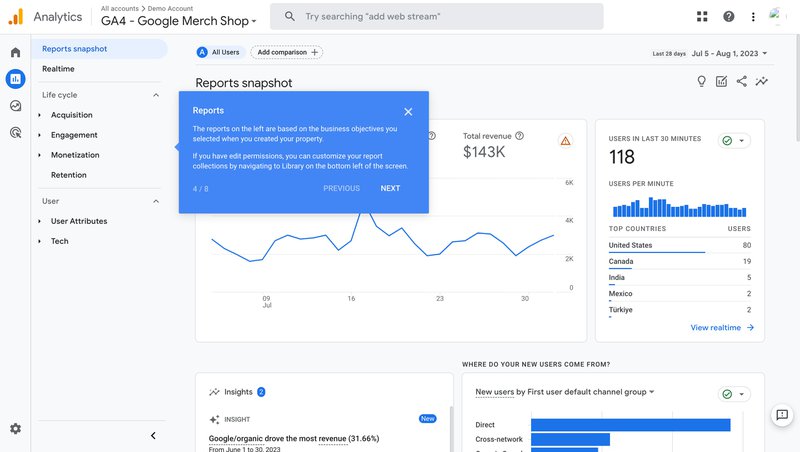Open the date range Jul 5 - Aug 1 picker

733,53
